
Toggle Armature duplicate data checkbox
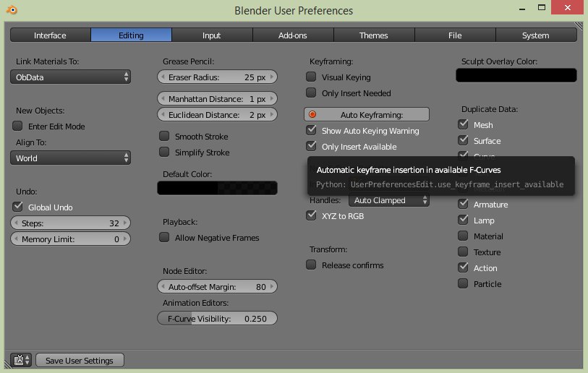click(463, 204)
